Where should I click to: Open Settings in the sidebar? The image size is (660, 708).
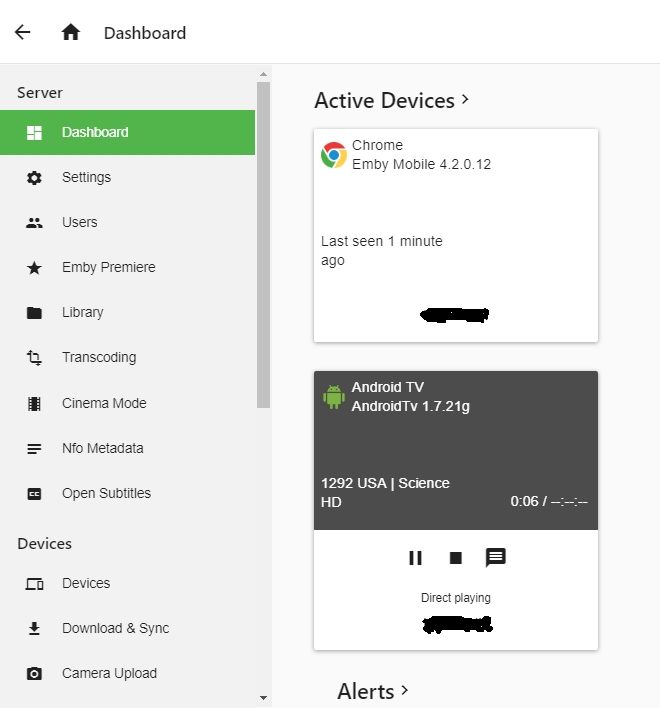[x=127, y=177]
